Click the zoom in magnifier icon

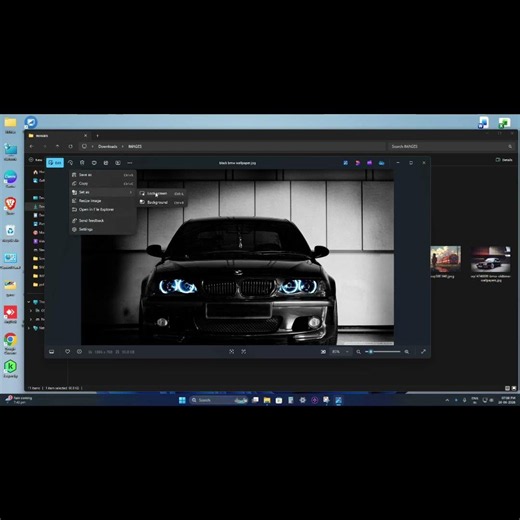coord(407,352)
